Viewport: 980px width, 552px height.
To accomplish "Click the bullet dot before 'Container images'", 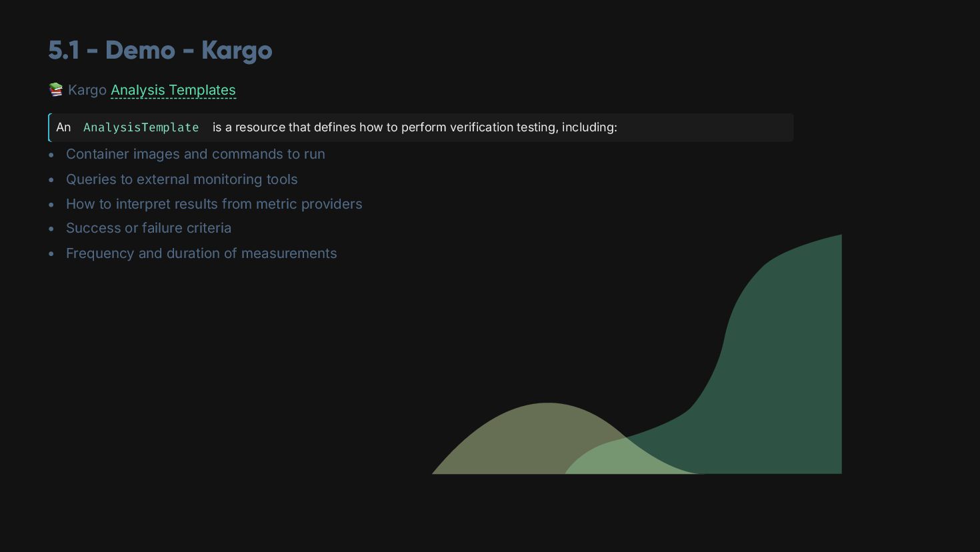I will pos(51,155).
